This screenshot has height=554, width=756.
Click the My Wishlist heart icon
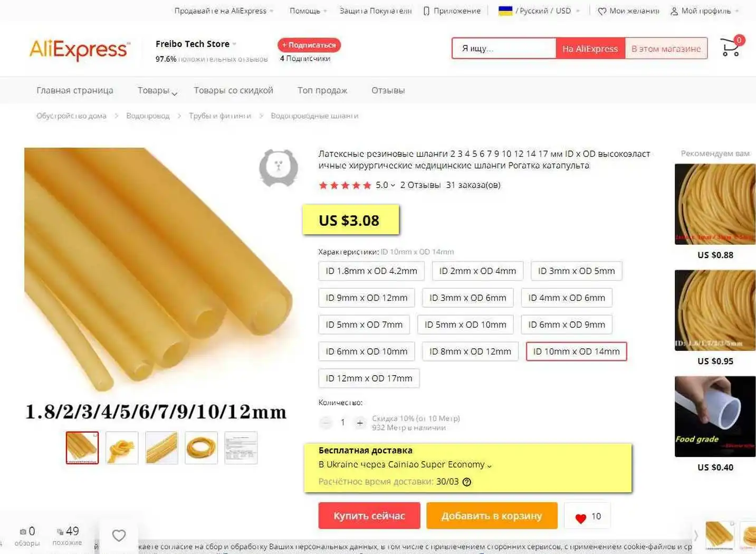tap(602, 11)
